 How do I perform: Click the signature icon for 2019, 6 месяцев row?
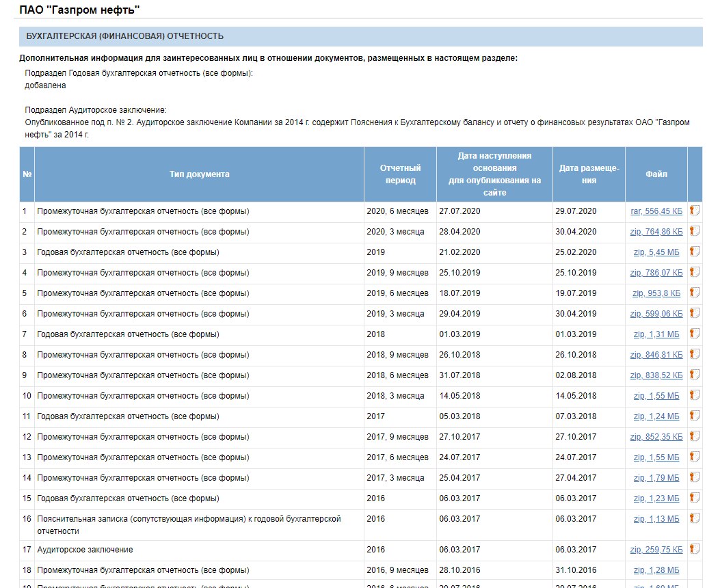pos(695,293)
